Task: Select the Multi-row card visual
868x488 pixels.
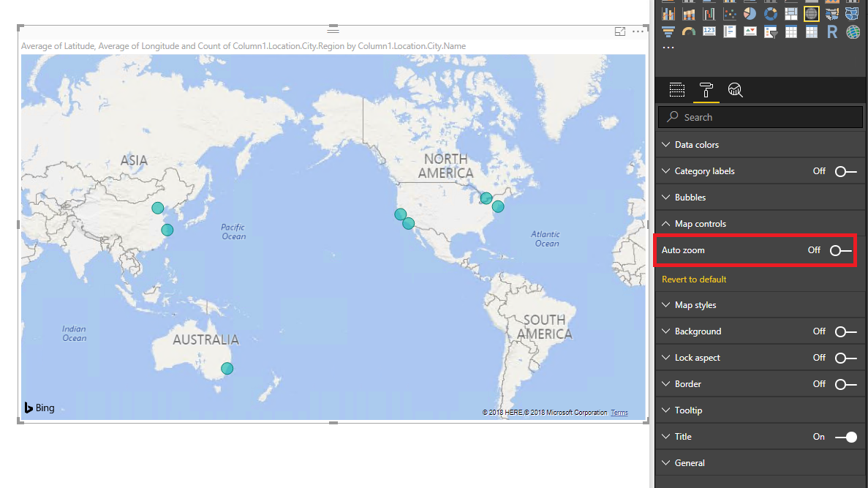Action: [x=730, y=32]
